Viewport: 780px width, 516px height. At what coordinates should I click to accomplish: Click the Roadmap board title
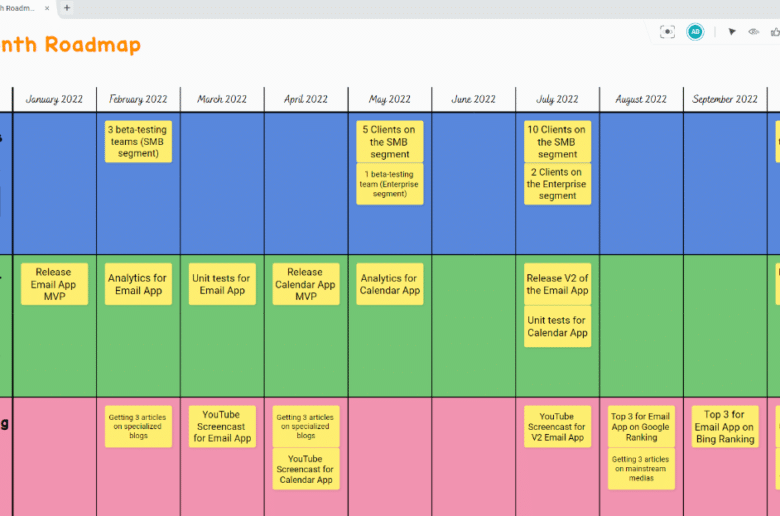(70, 45)
